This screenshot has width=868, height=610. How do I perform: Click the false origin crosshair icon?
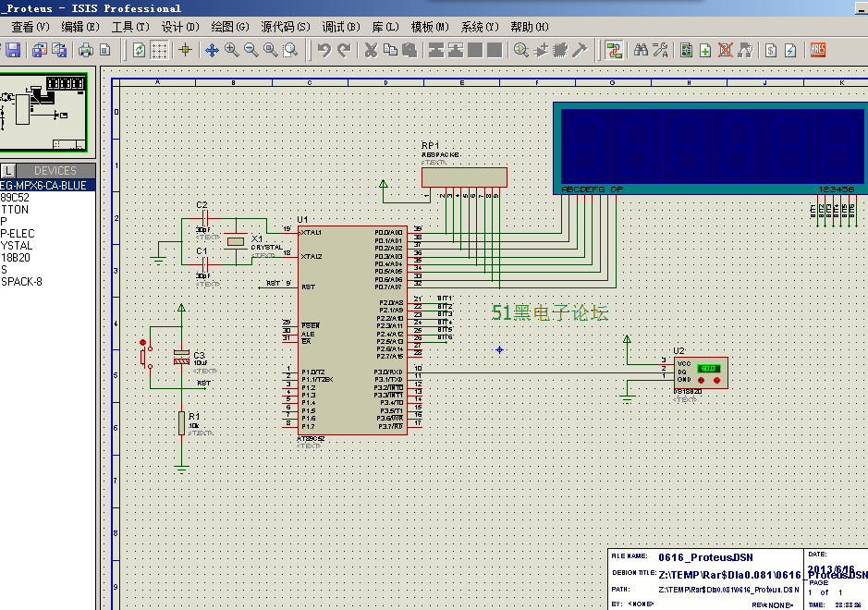186,51
